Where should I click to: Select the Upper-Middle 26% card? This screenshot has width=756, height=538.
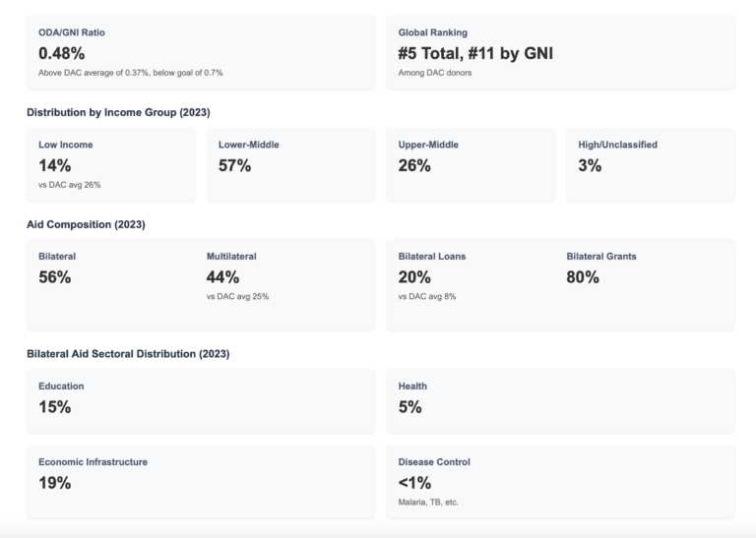[x=470, y=163]
